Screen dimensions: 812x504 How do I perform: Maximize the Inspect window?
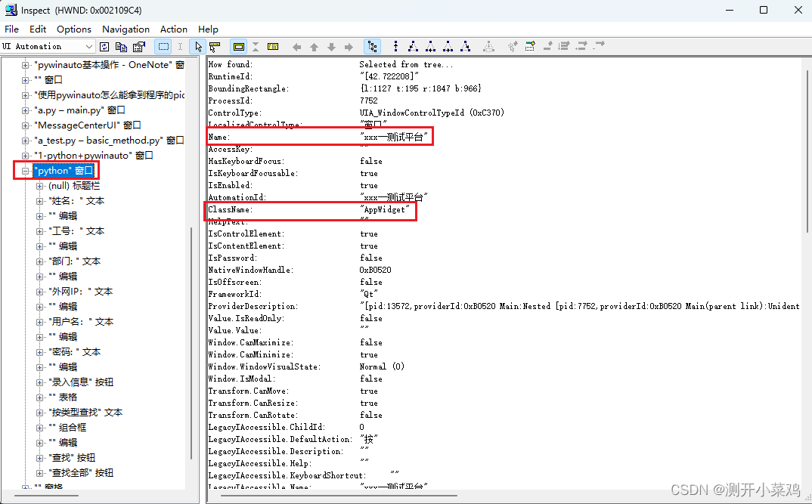(764, 10)
